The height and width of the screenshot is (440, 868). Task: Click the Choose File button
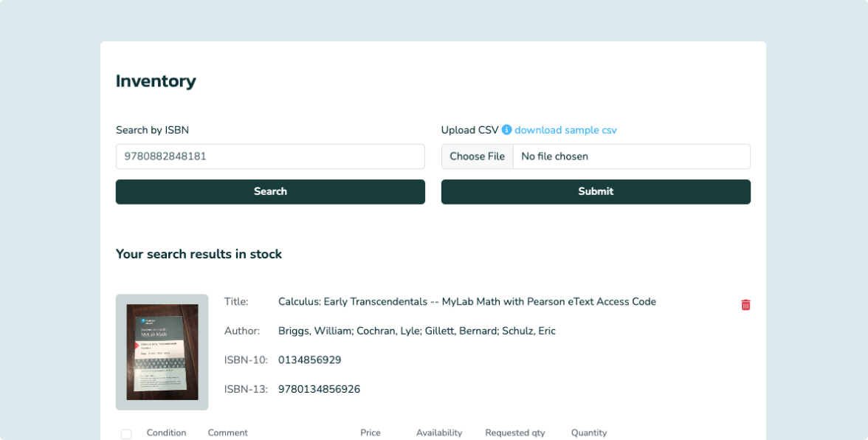coord(478,157)
